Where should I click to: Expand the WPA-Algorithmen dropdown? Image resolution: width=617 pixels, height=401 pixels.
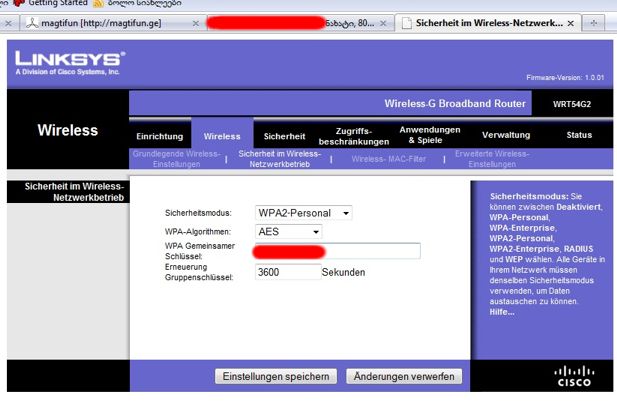(288, 232)
